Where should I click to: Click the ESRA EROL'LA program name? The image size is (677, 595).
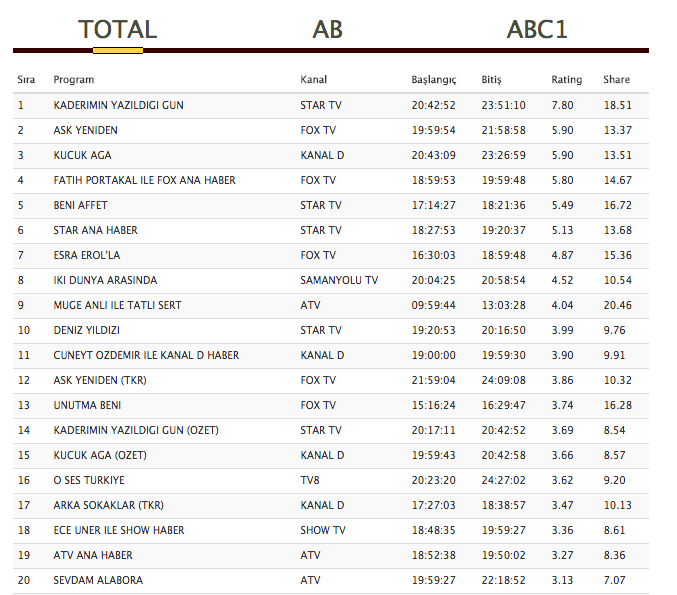86,255
